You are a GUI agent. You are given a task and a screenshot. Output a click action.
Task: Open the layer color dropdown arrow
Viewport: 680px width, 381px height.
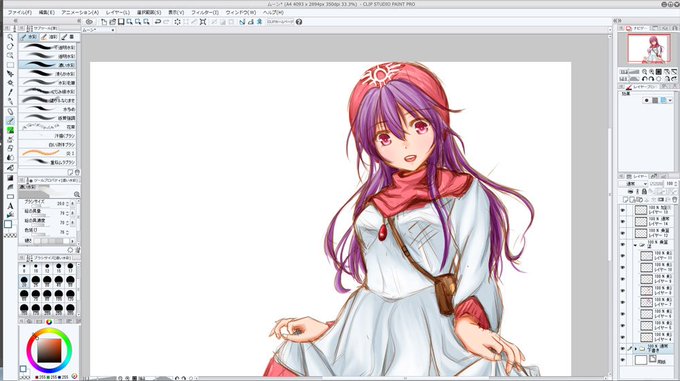click(x=670, y=100)
